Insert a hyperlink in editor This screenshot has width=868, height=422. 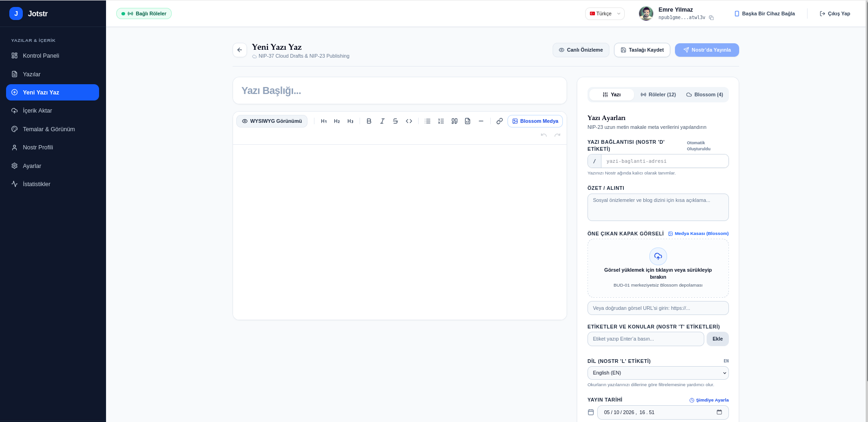pyautogui.click(x=500, y=121)
